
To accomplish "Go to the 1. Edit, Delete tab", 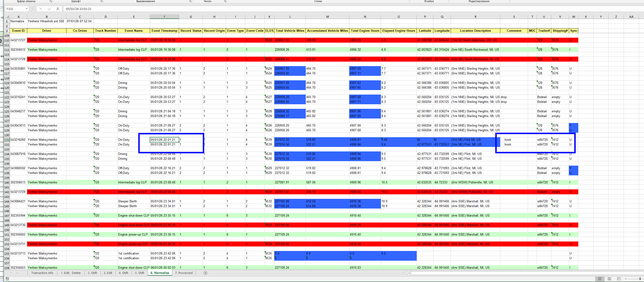I will click(70, 273).
